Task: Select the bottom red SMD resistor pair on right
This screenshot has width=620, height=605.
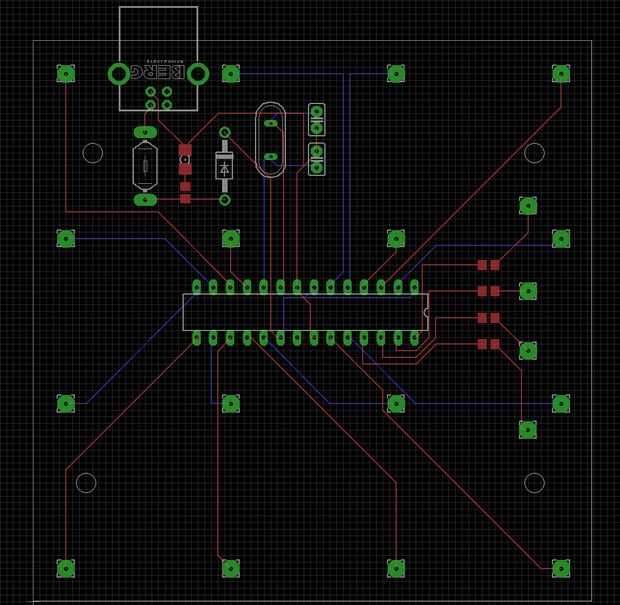Action: 488,344
